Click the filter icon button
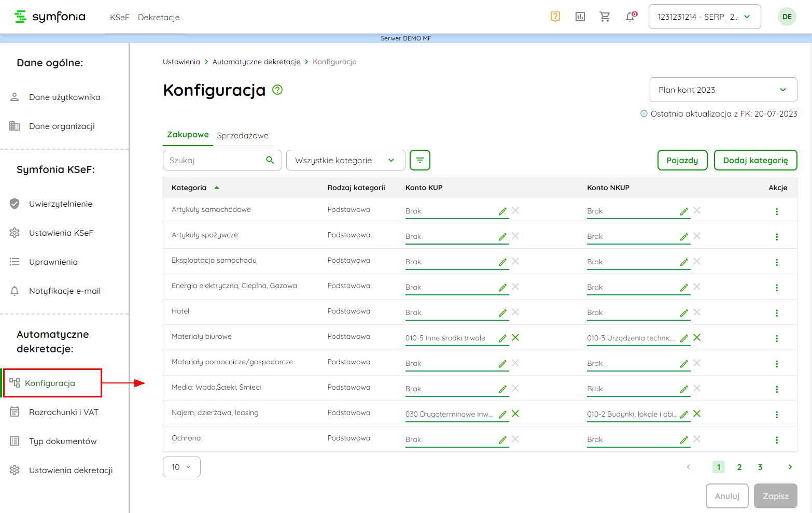Image resolution: width=812 pixels, height=513 pixels. tap(420, 160)
